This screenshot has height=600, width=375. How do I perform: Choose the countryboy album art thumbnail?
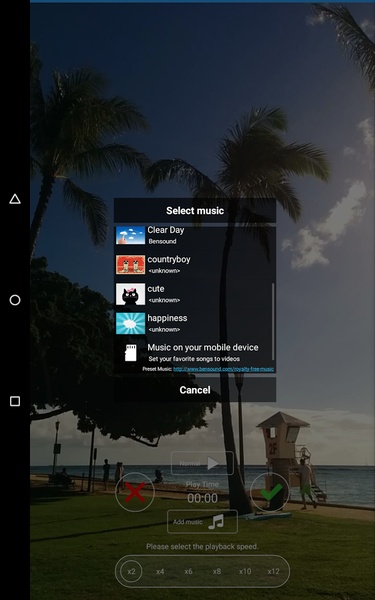point(130,264)
